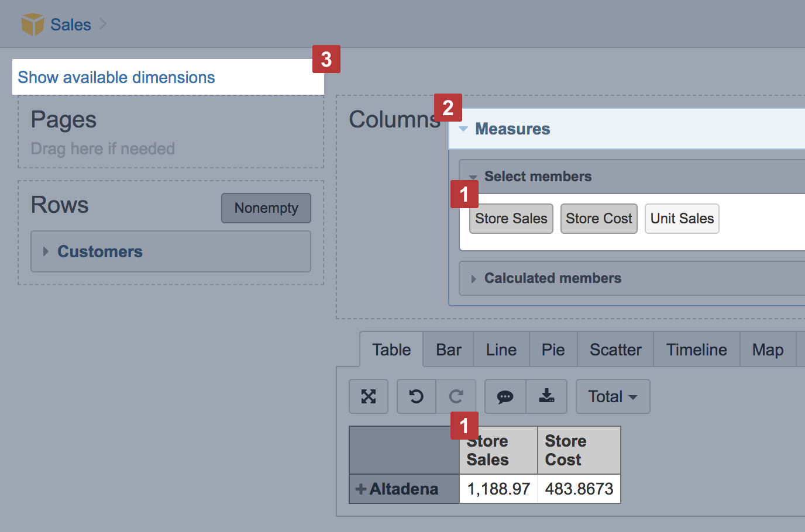
Task: Click the redo arrow icon
Action: click(456, 396)
